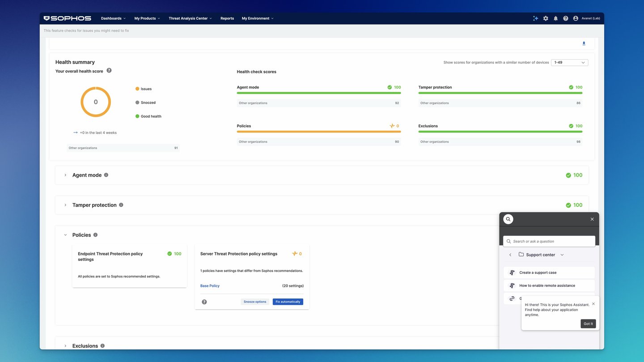Click Got It on the assistant tooltip
This screenshot has width=644, height=362.
[588, 324]
